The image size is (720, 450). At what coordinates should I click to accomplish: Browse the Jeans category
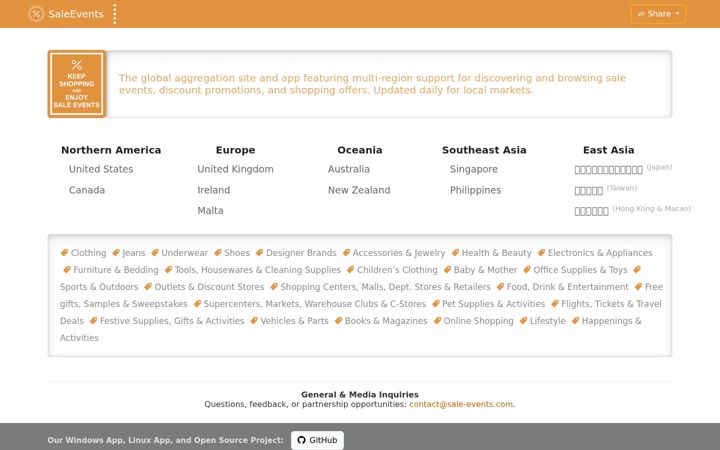[x=134, y=253]
